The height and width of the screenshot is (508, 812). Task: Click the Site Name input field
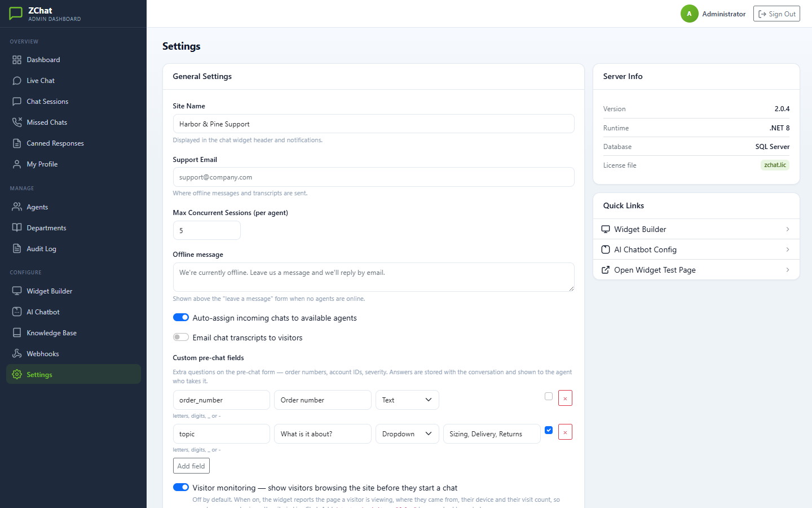(373, 124)
